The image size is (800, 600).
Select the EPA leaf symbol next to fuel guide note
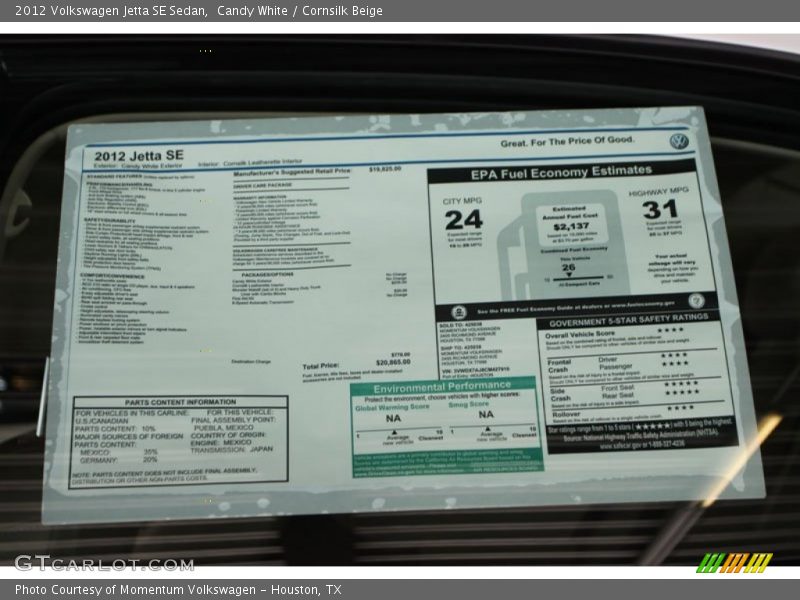(x=460, y=311)
